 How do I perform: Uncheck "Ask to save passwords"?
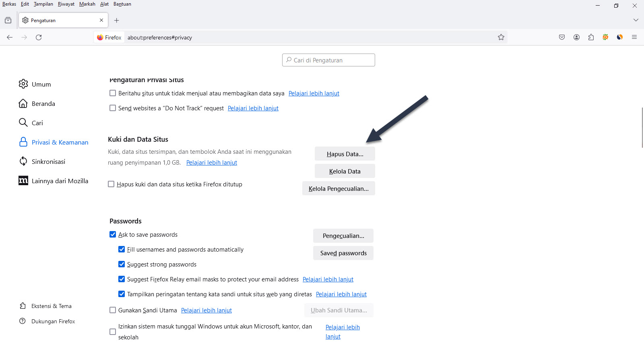[113, 235]
